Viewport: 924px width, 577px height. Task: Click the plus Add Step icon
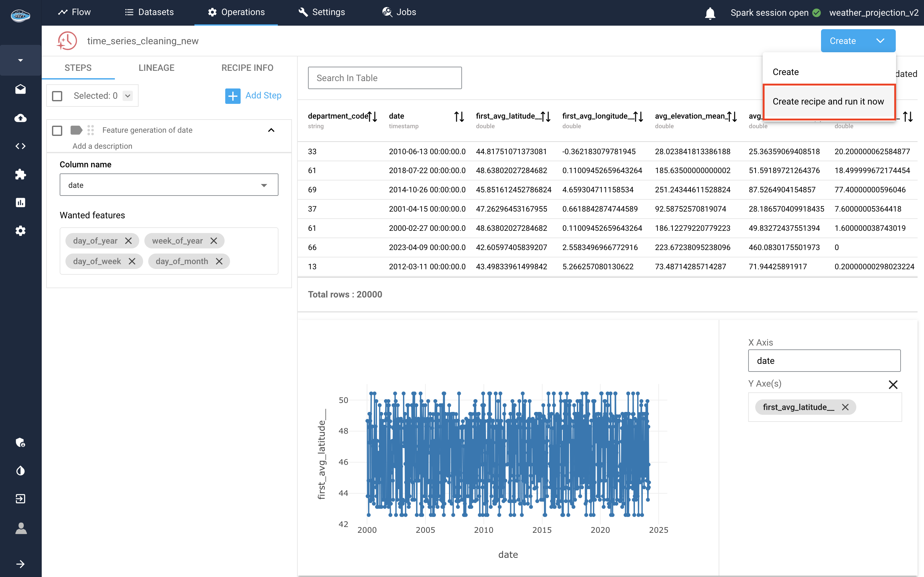(233, 96)
